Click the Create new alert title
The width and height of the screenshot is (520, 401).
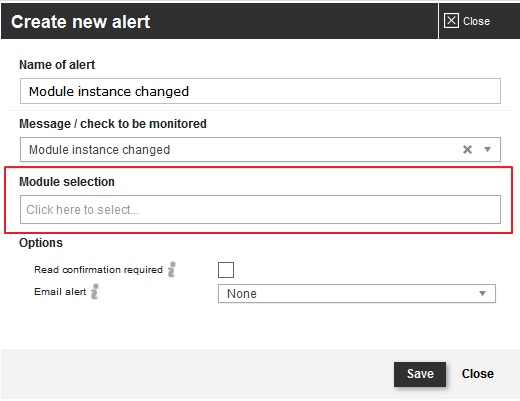[x=80, y=22]
